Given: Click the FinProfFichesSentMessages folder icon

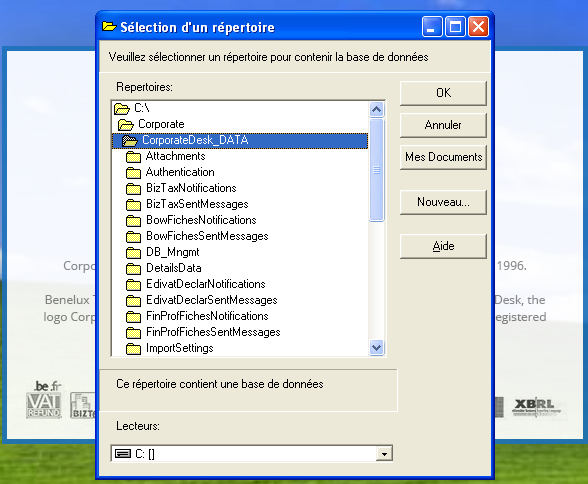Looking at the screenshot, I should tap(134, 333).
